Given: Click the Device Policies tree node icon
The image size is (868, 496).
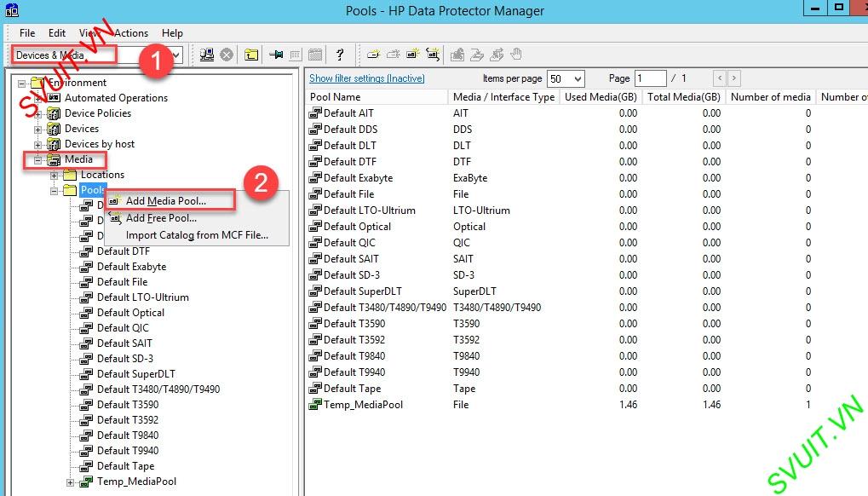Looking at the screenshot, I should [54, 113].
